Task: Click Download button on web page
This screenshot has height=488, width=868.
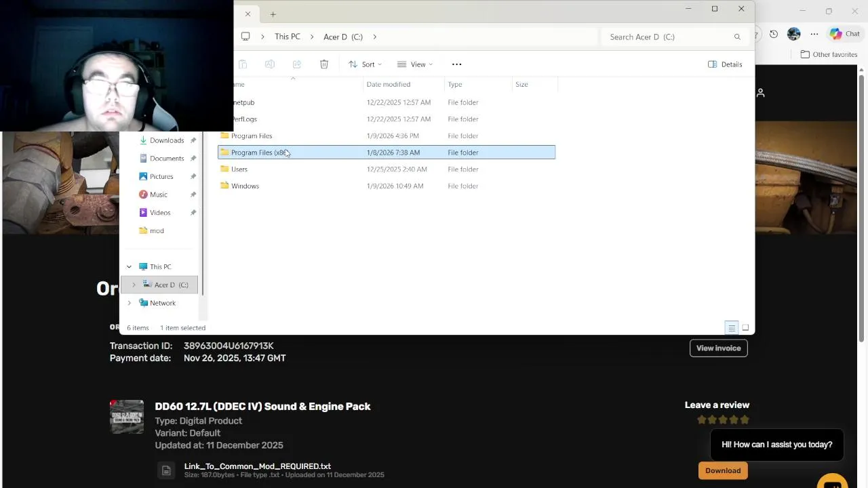Action: [x=723, y=470]
